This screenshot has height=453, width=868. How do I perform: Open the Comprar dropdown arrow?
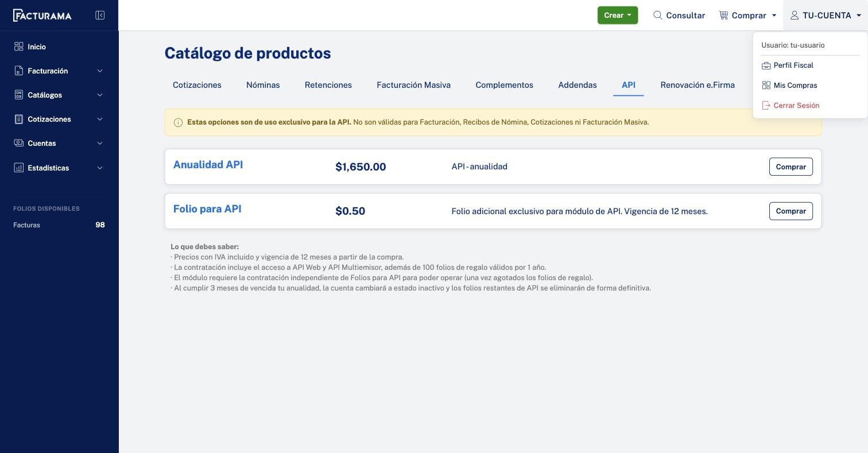774,16
